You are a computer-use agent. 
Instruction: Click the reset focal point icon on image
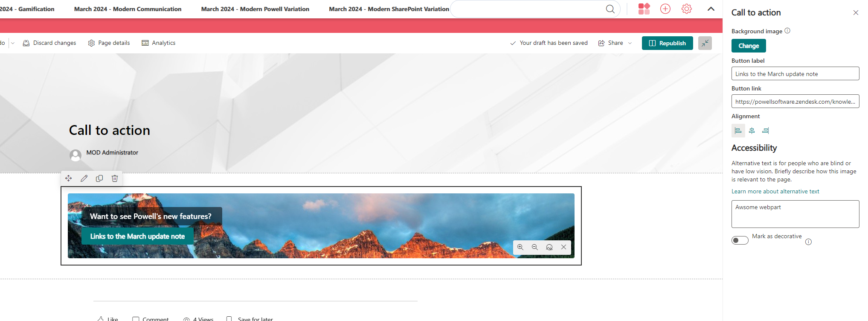pos(549,247)
